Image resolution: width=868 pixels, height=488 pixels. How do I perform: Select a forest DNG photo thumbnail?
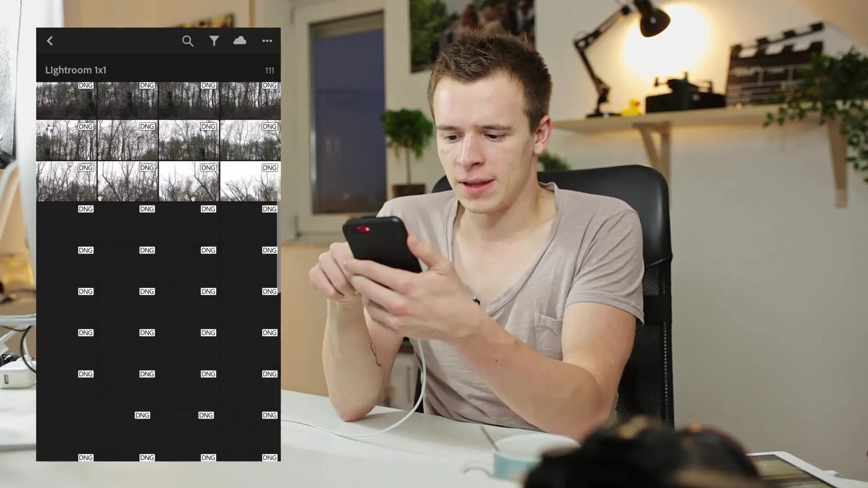point(66,99)
